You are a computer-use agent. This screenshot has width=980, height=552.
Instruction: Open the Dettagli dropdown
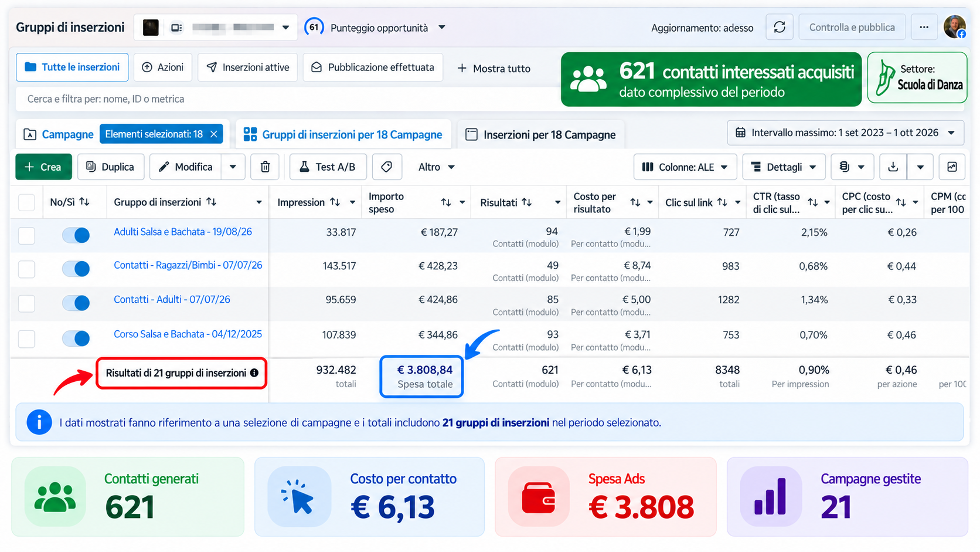(784, 167)
